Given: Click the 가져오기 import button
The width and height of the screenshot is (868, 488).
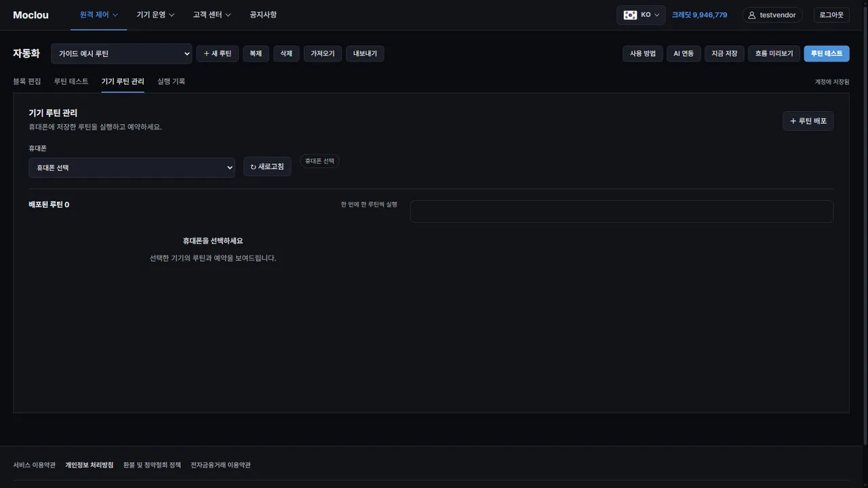Looking at the screenshot, I should [x=323, y=54].
